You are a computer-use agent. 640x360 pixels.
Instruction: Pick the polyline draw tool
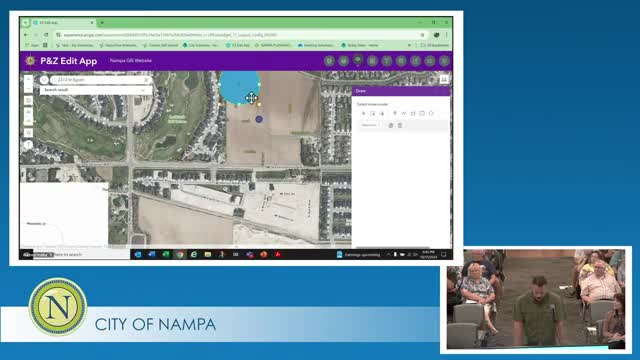(x=404, y=113)
